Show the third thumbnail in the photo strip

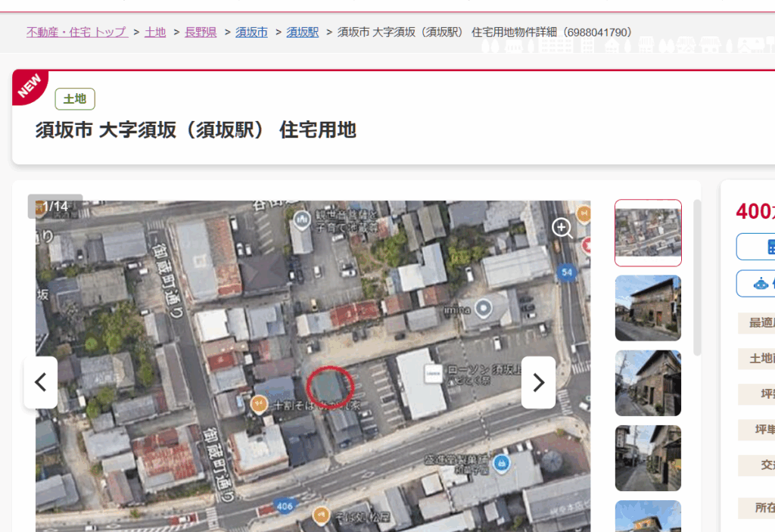point(648,383)
